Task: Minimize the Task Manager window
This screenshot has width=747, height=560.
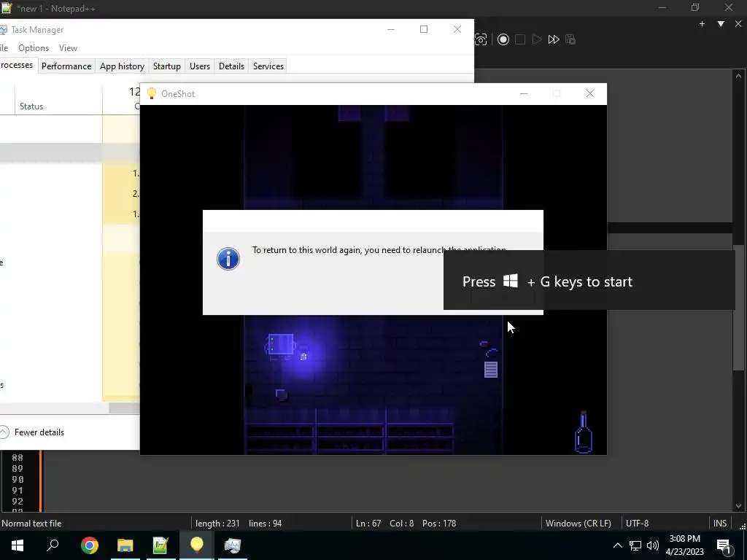Action: click(x=391, y=29)
